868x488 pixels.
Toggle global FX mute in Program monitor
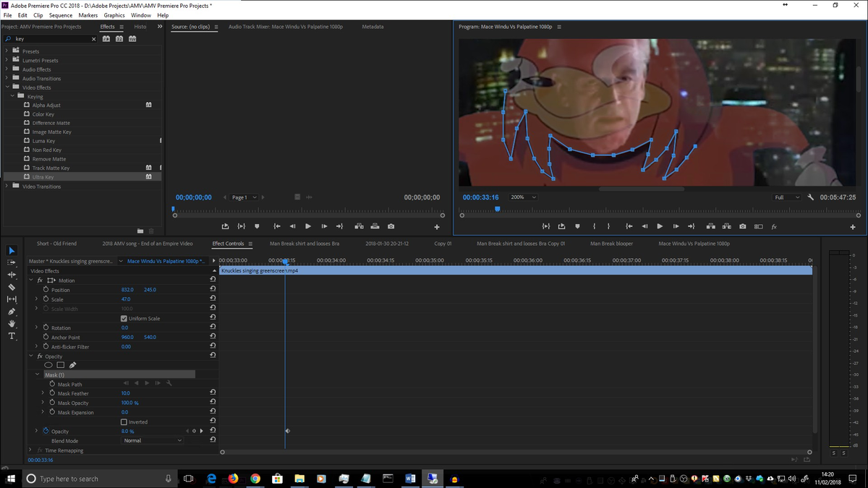(774, 226)
